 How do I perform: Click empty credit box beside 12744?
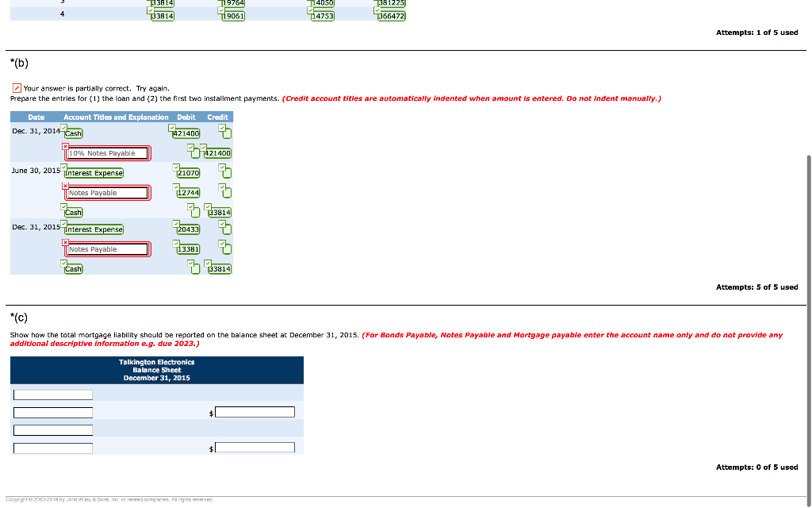click(227, 193)
